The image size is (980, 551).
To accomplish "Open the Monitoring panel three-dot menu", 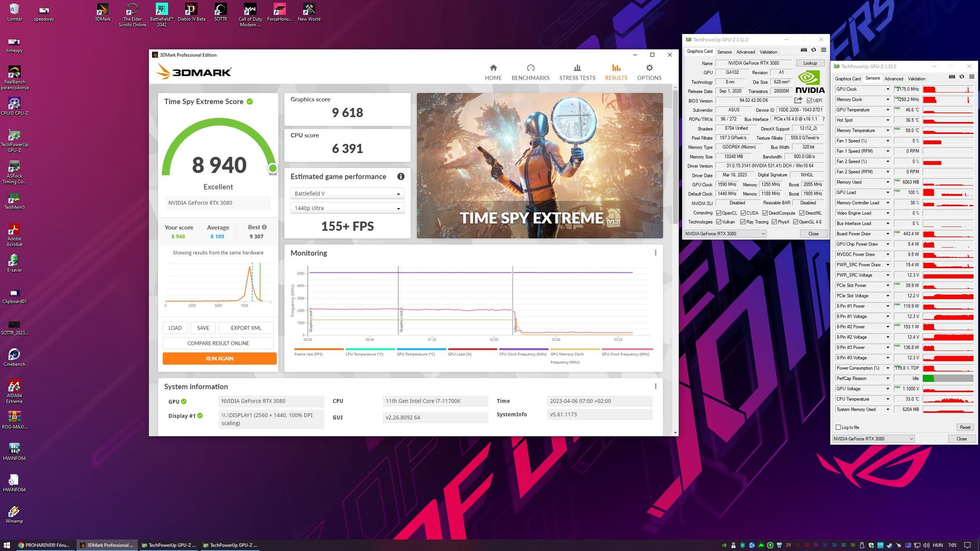I will [655, 253].
